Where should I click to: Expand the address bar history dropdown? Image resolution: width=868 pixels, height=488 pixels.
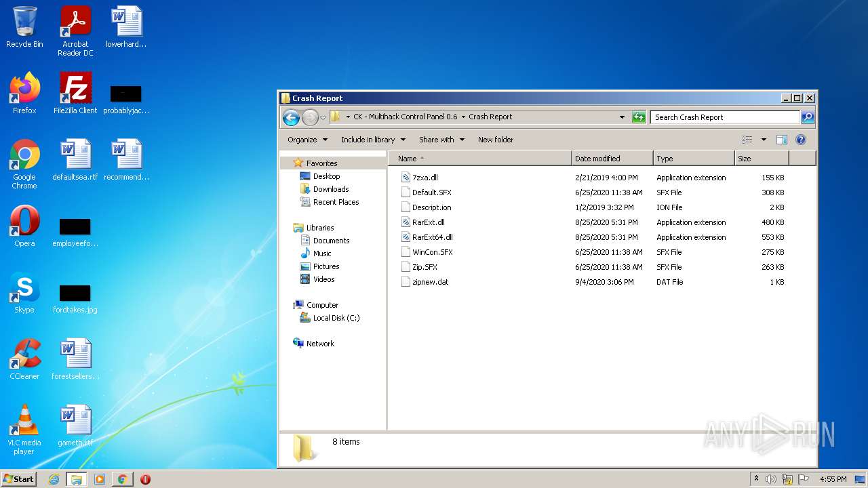(622, 117)
